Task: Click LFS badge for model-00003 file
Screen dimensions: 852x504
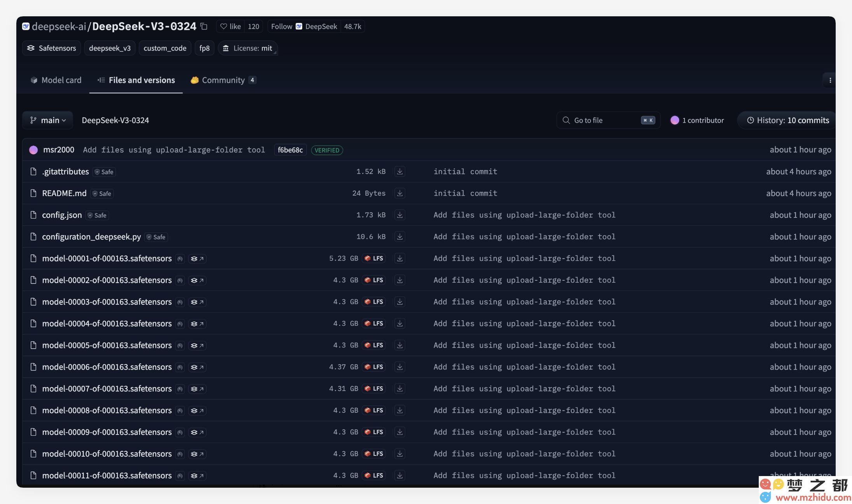Action: [374, 302]
